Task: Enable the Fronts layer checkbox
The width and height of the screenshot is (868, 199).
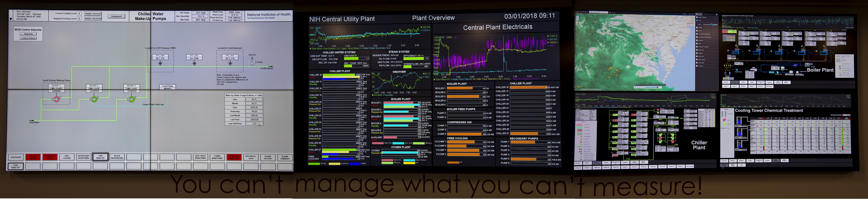Action: [697, 44]
